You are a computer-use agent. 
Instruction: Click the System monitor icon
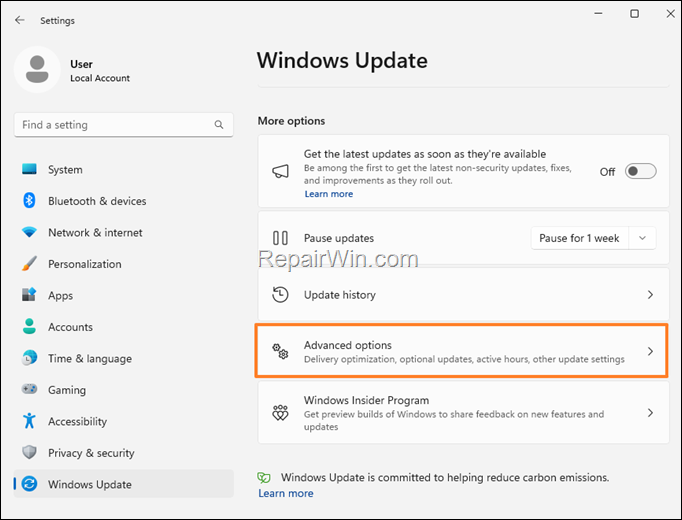[x=29, y=169]
